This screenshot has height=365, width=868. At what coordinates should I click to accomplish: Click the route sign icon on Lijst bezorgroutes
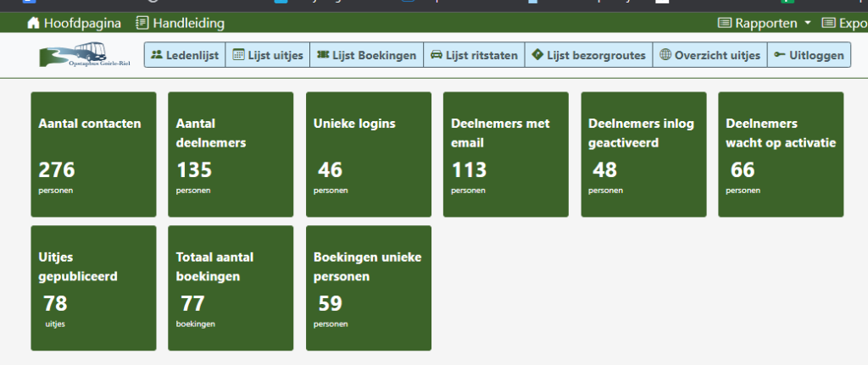pos(537,55)
